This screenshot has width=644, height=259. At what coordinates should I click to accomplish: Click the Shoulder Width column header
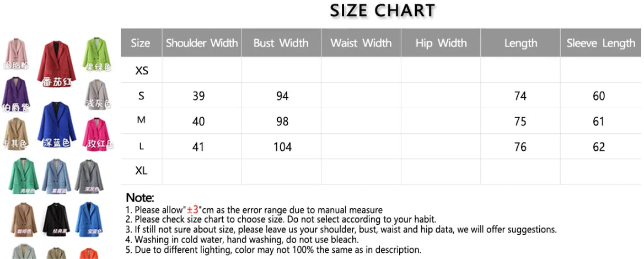point(202,43)
